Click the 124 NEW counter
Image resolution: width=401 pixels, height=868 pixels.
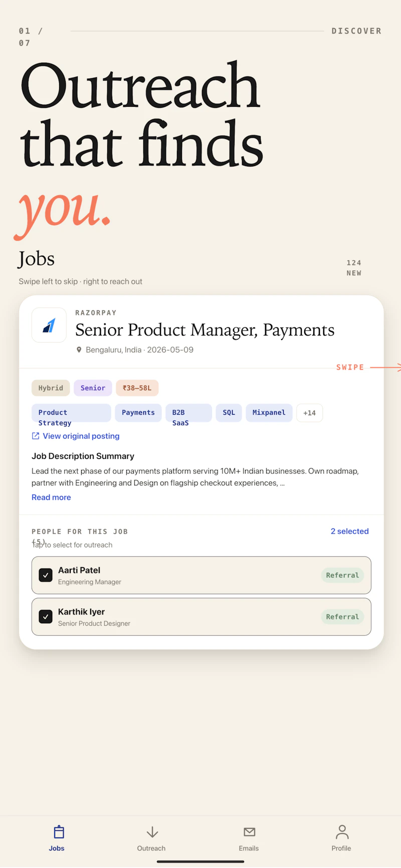tap(354, 268)
